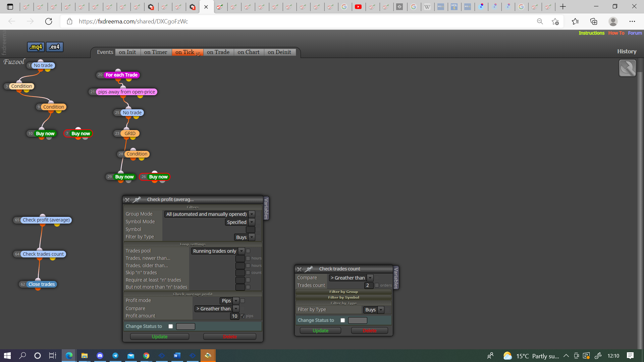The height and width of the screenshot is (362, 644).
Task: Click Update in Check trades count panel
Action: point(320,331)
